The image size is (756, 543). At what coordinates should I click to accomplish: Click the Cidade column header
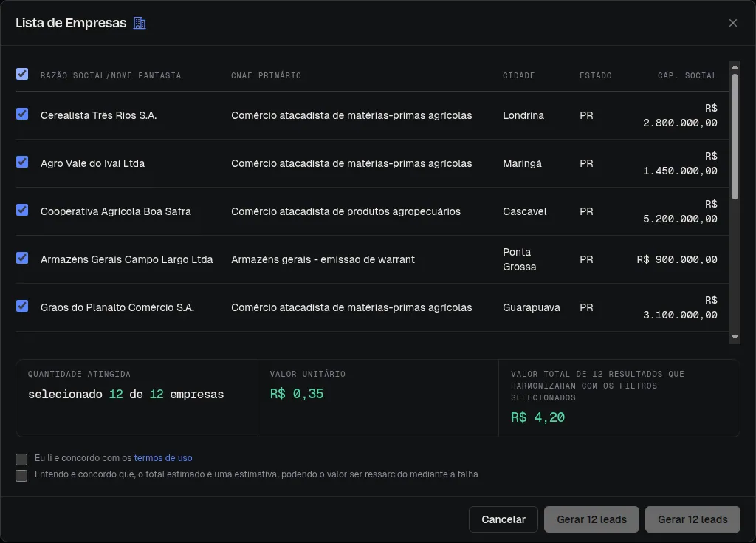pos(519,75)
